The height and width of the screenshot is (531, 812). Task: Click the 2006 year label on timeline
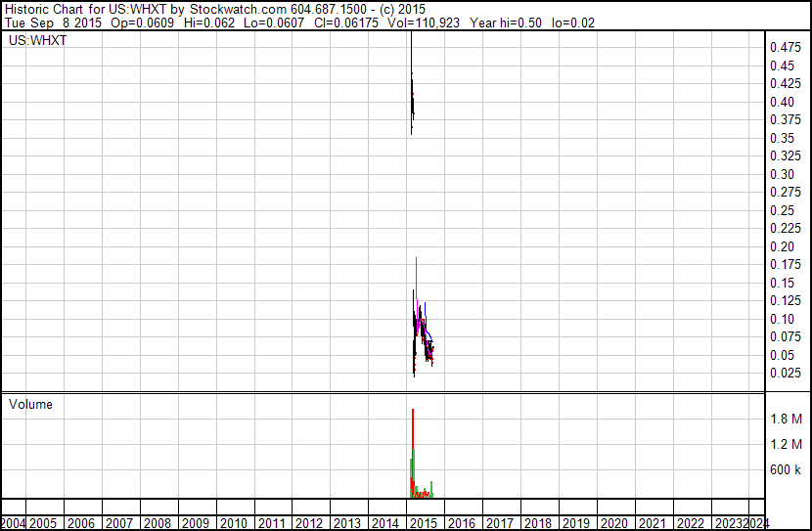pyautogui.click(x=81, y=523)
